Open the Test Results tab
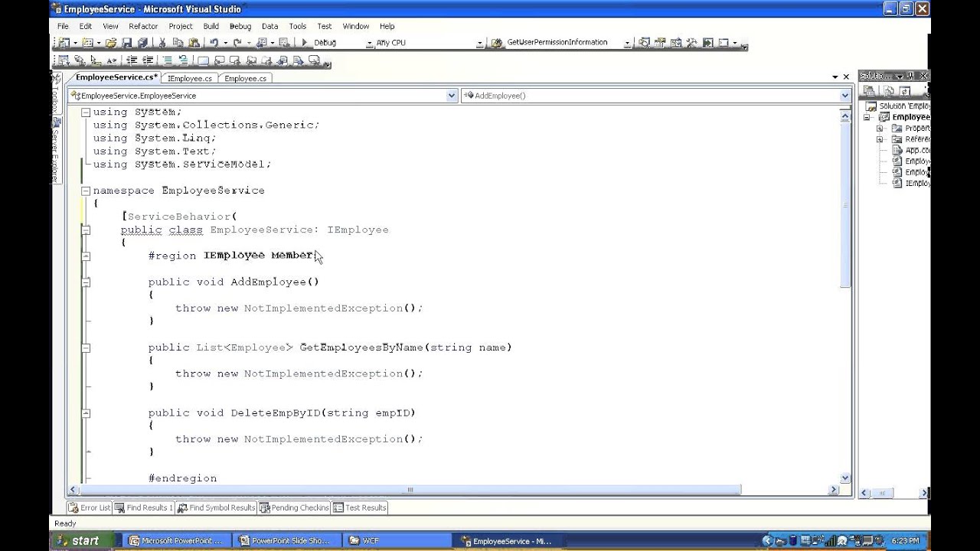The width and height of the screenshot is (980, 551). coord(360,507)
